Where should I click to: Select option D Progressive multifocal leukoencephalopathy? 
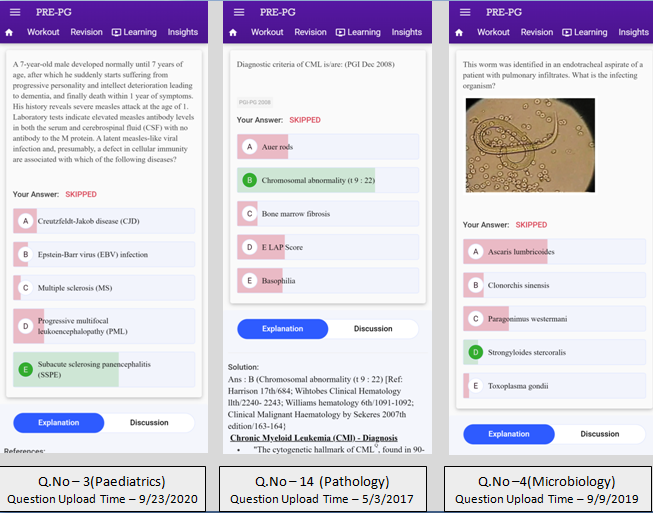(104, 326)
